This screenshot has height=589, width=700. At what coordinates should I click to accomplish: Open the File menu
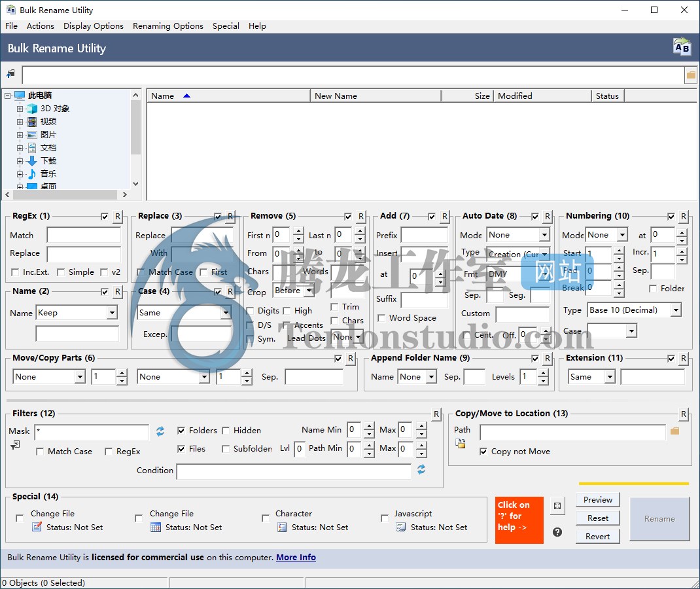tap(12, 26)
